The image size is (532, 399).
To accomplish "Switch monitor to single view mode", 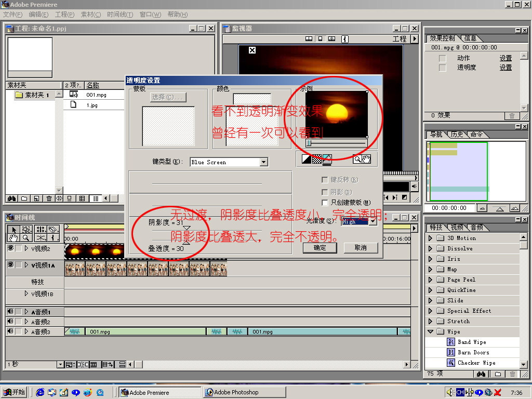I will coord(320,38).
